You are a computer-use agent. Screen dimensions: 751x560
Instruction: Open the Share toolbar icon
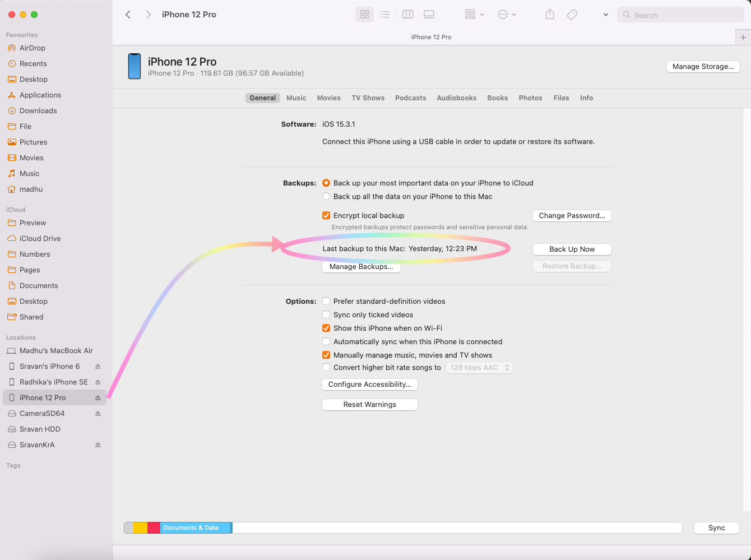click(x=550, y=15)
